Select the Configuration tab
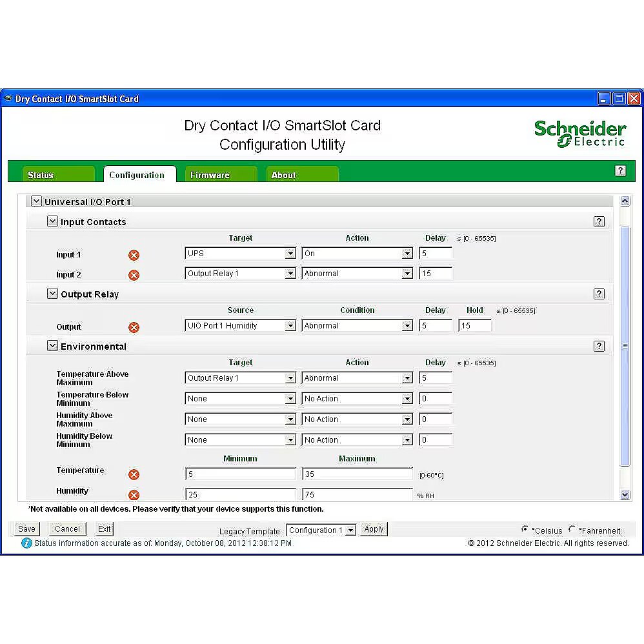Viewport: 644px width, 644px height. [x=139, y=174]
